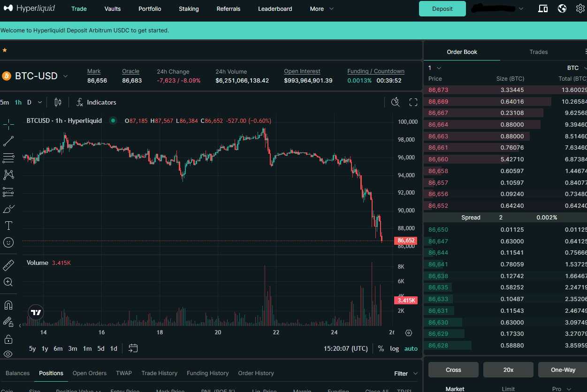The width and height of the screenshot is (587, 392).
Task: Select the trend line drawing tool
Action: 8,141
